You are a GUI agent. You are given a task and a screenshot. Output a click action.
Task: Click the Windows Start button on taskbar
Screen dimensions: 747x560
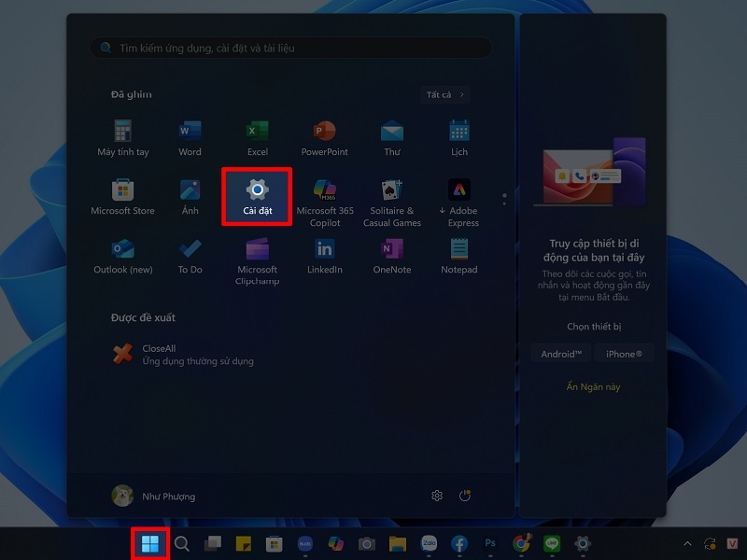click(149, 543)
